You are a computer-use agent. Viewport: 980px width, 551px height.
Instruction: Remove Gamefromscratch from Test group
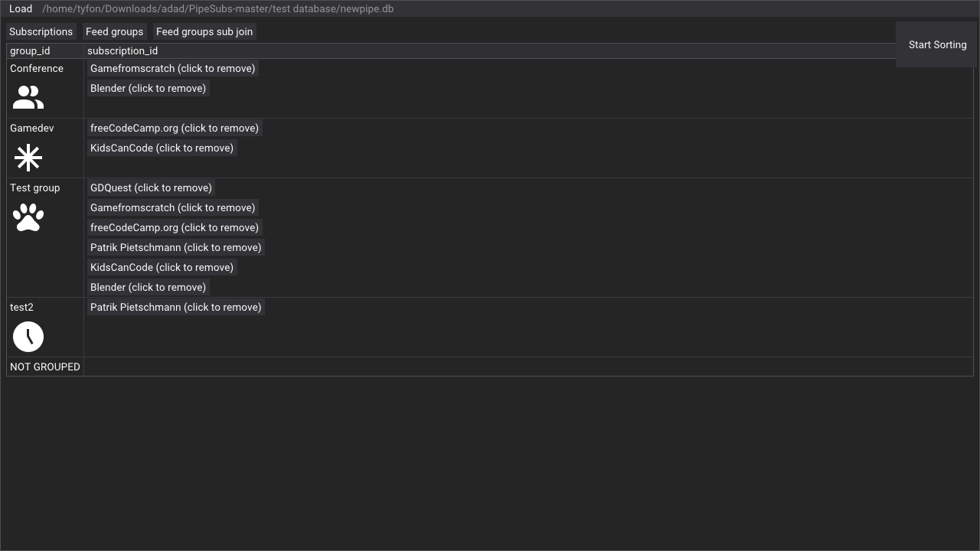[172, 207]
